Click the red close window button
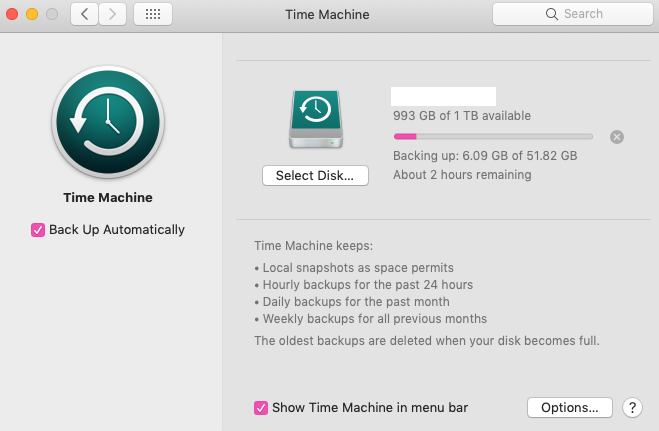This screenshot has height=431, width=659. pyautogui.click(x=12, y=14)
